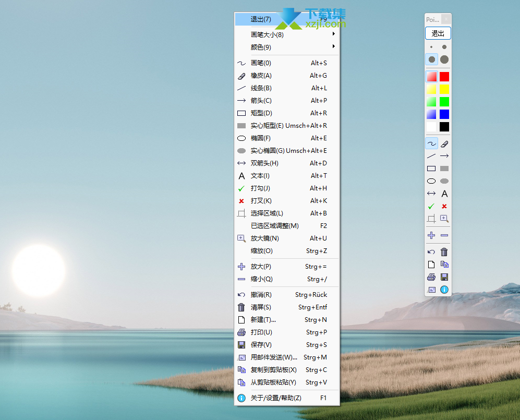Screen dimensions: 520x420
Task: Choose 文本(I) in the context menu
Action: [287, 176]
